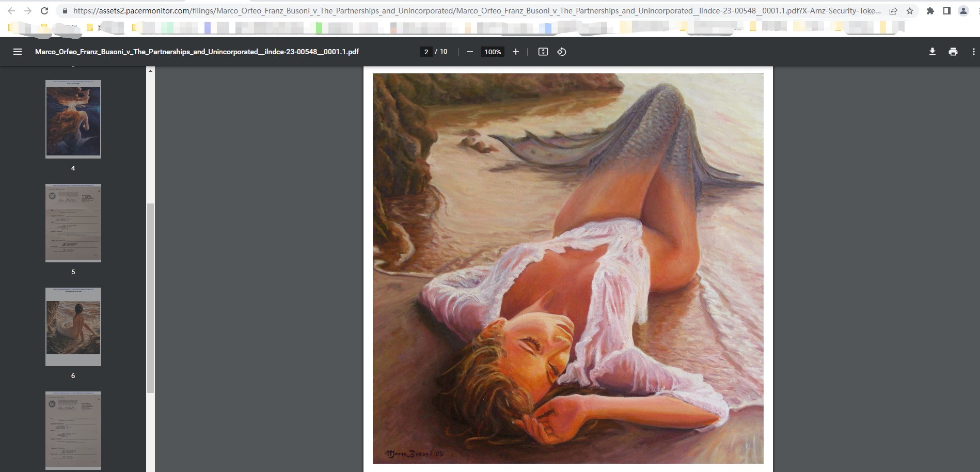Print the PDF document
This screenshot has height=472, width=980.
[x=953, y=52]
